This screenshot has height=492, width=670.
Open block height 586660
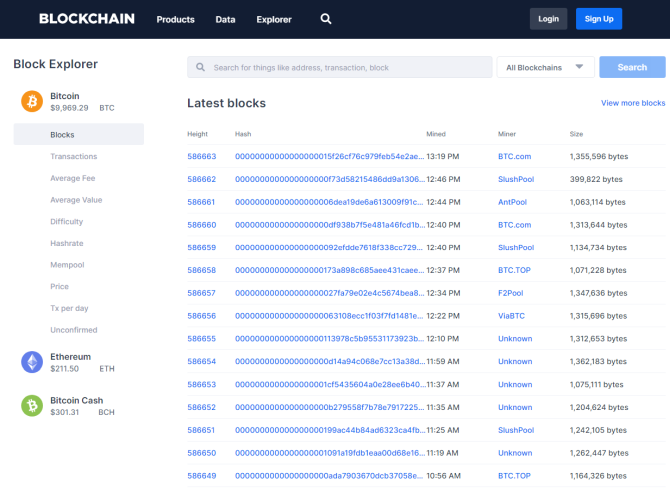202,225
